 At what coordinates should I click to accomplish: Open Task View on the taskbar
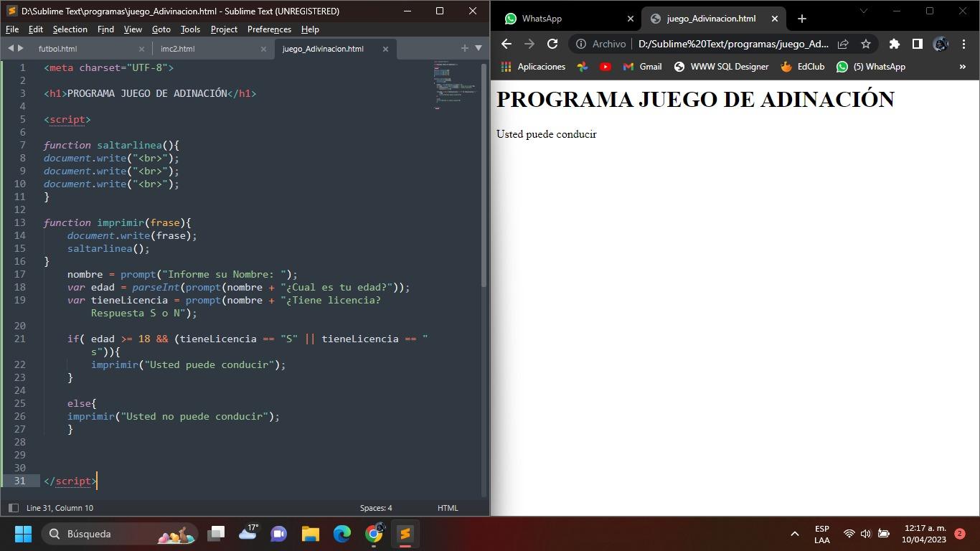pos(216,534)
